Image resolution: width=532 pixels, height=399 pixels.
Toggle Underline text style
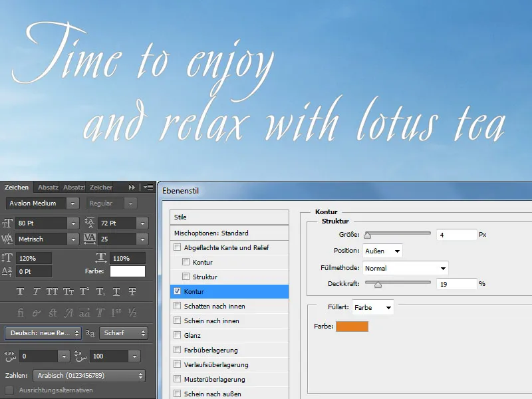[116, 291]
